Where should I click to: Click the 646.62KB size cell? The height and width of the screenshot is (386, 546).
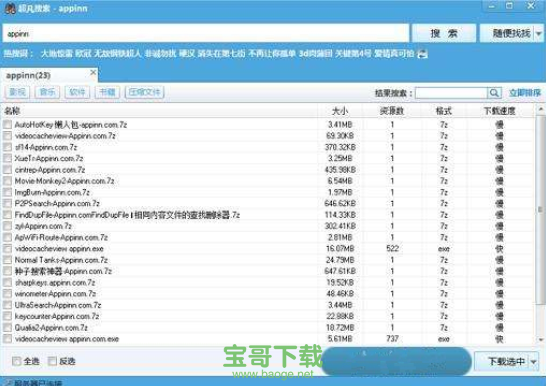pos(340,203)
